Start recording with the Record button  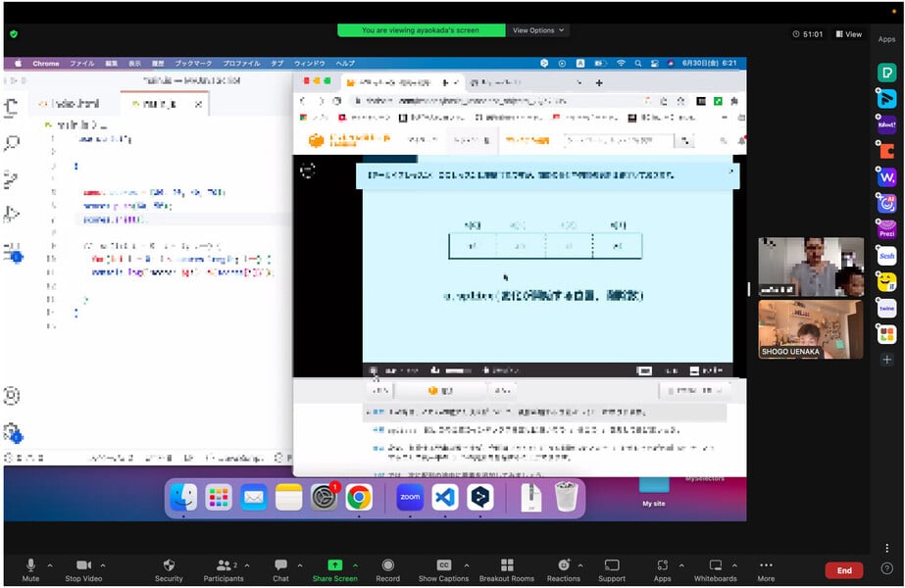[x=388, y=568]
